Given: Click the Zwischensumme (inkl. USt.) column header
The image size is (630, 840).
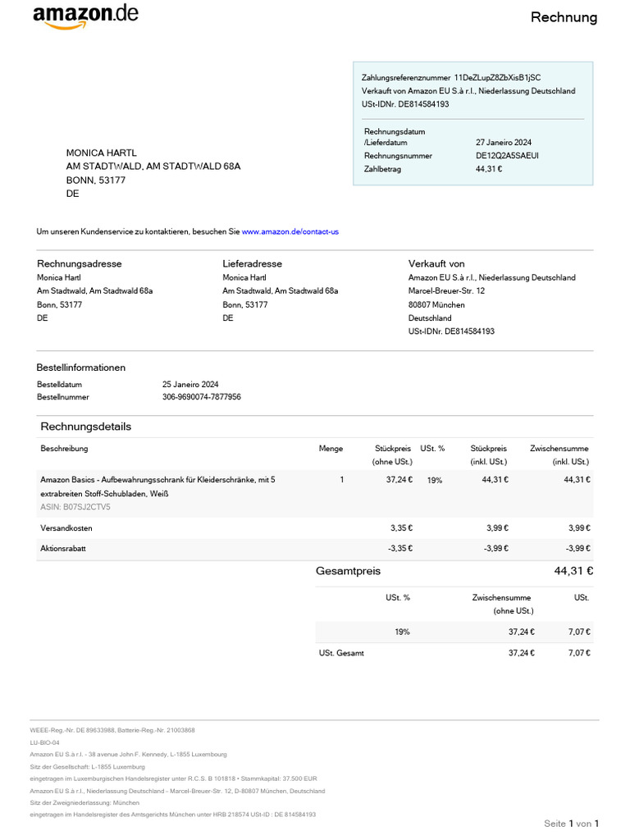Looking at the screenshot, I should pyautogui.click(x=559, y=455).
